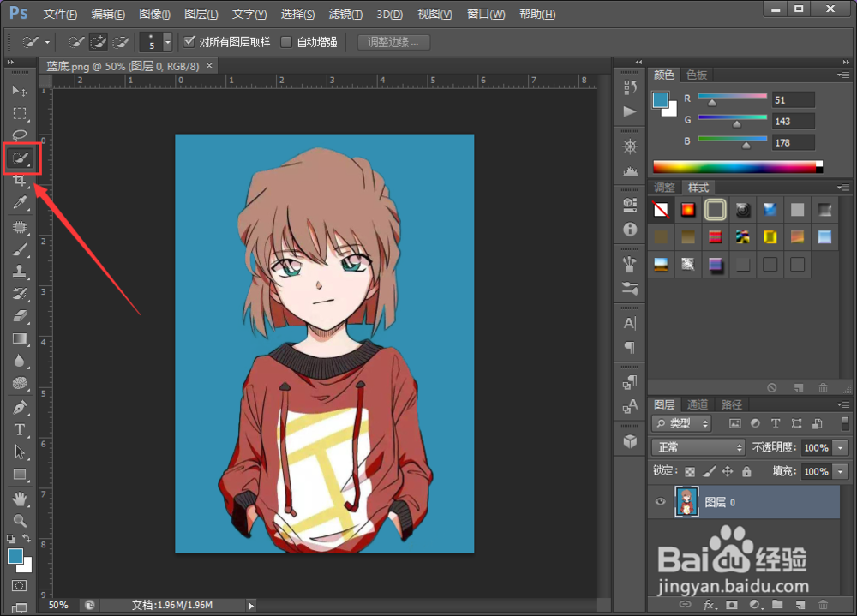Click the 调整边缘 button

393,42
